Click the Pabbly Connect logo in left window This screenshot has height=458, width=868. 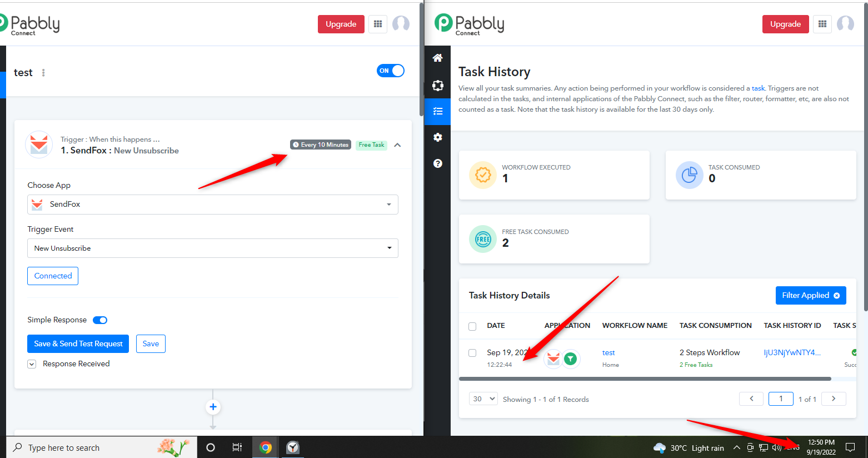[x=30, y=24]
